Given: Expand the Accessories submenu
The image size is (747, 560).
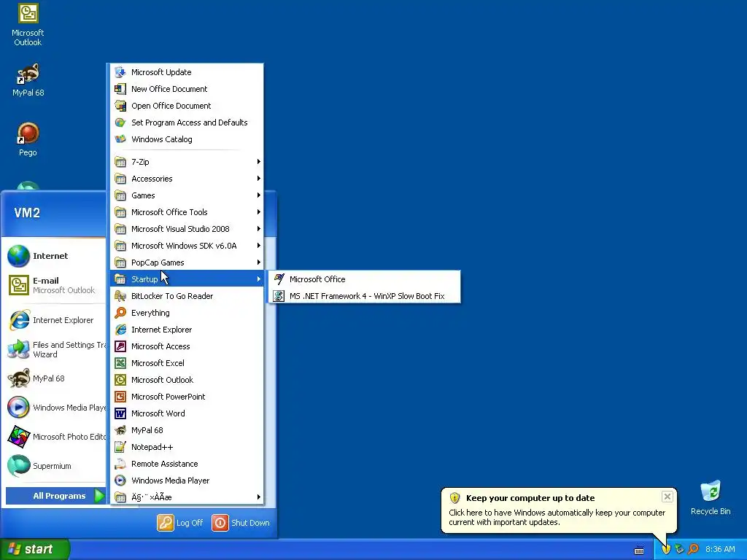Looking at the screenshot, I should [x=187, y=179].
